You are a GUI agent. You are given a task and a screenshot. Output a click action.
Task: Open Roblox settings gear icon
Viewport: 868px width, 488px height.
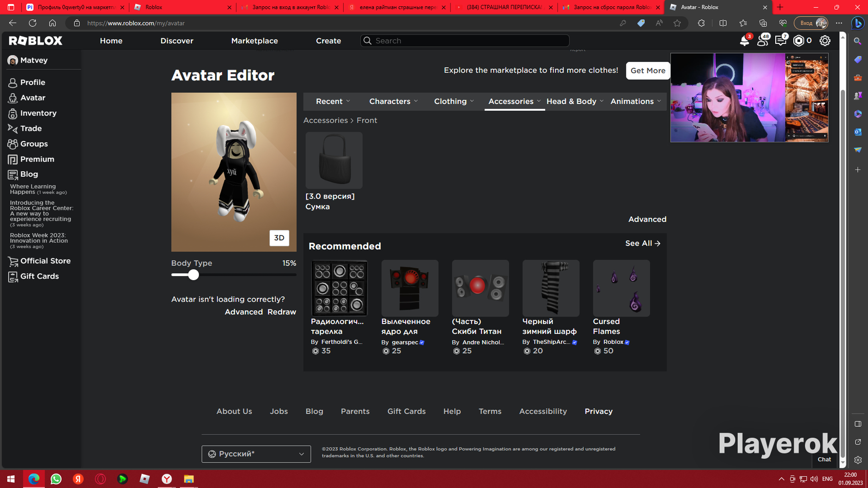point(825,41)
